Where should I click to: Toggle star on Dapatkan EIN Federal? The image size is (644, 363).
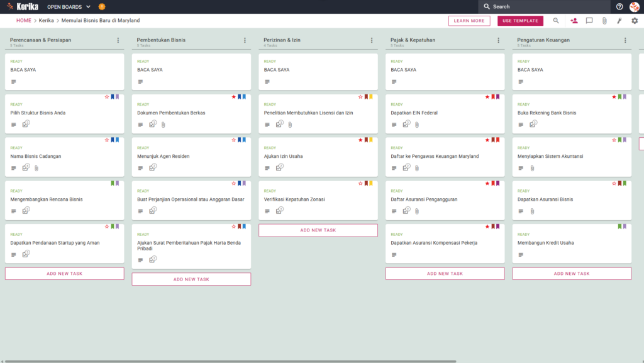(x=487, y=97)
